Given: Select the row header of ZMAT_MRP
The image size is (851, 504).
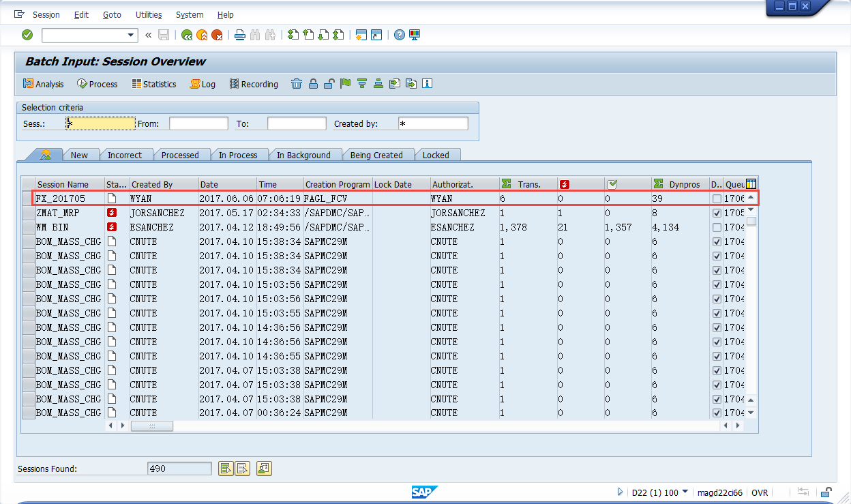Looking at the screenshot, I should (x=28, y=213).
